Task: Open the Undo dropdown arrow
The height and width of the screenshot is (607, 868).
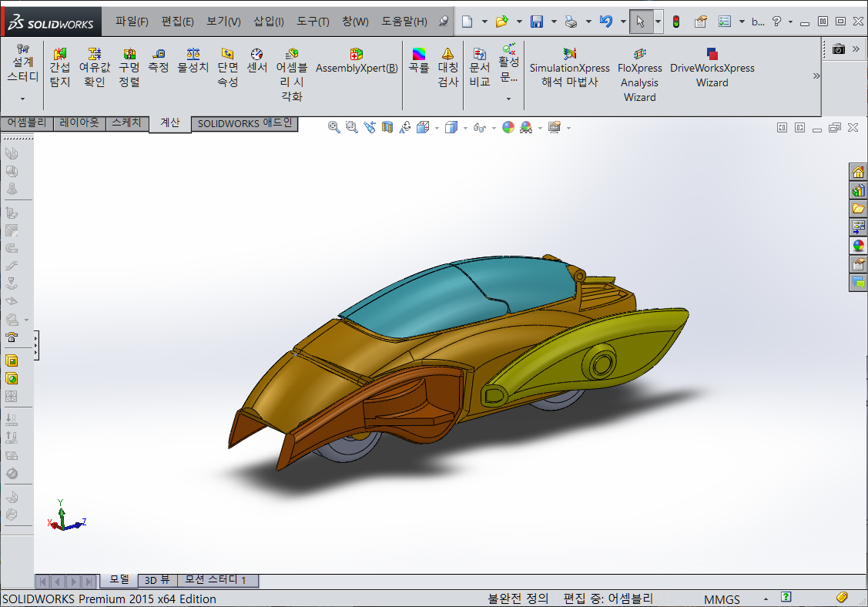Action: pyautogui.click(x=623, y=22)
